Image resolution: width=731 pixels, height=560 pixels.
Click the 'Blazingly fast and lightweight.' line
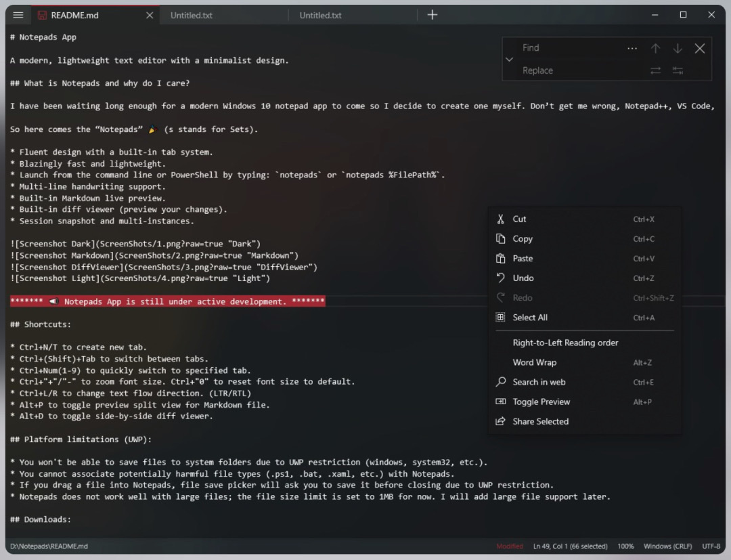tap(88, 164)
